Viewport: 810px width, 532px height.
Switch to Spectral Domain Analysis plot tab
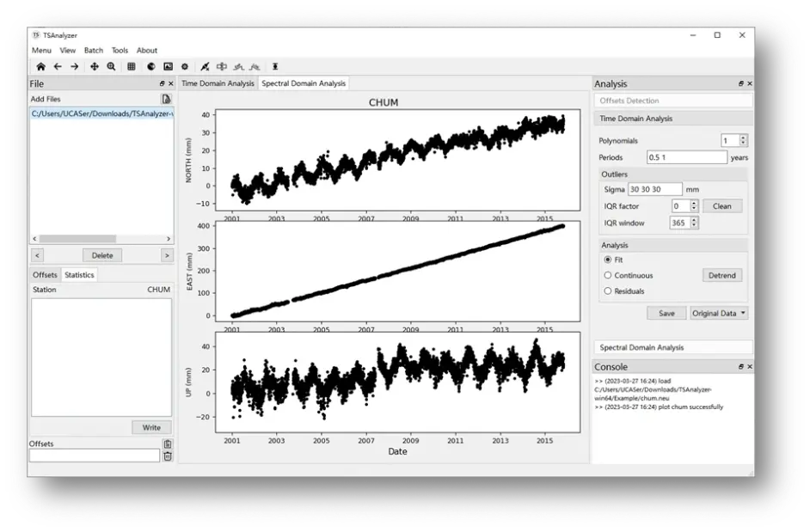pos(304,83)
